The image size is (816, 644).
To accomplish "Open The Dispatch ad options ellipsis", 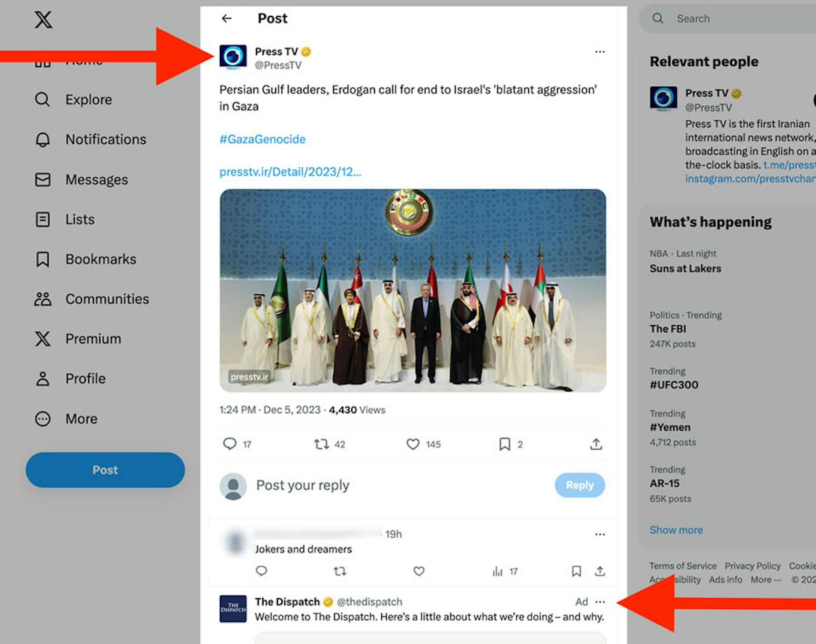I will click(600, 602).
